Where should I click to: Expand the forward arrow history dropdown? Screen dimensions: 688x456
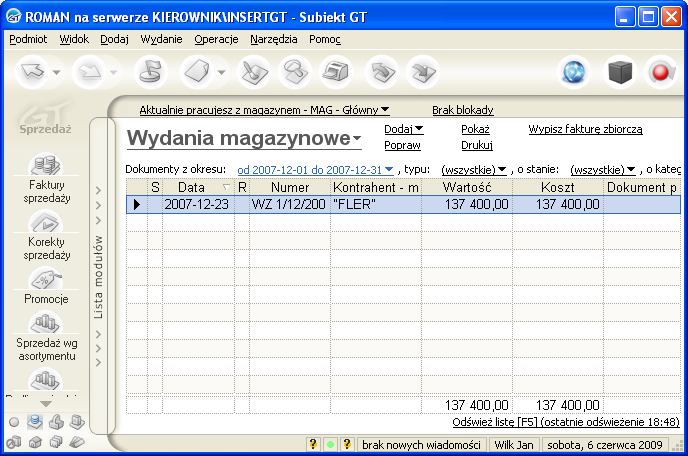point(113,72)
